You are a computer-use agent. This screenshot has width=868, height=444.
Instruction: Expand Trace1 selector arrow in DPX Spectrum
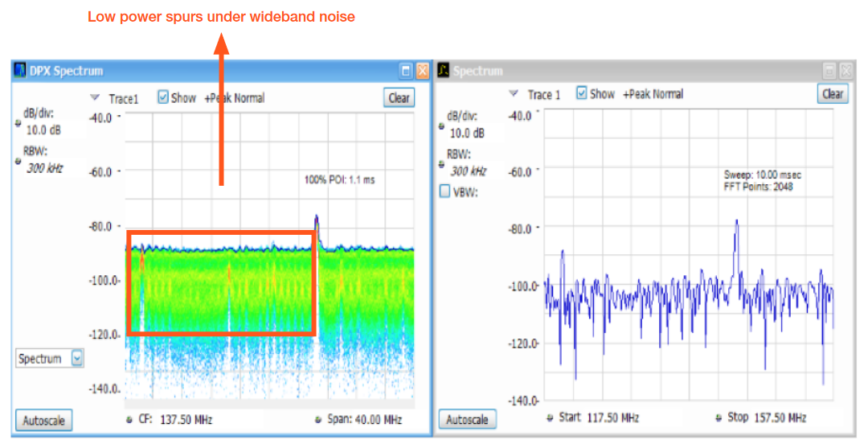[96, 98]
